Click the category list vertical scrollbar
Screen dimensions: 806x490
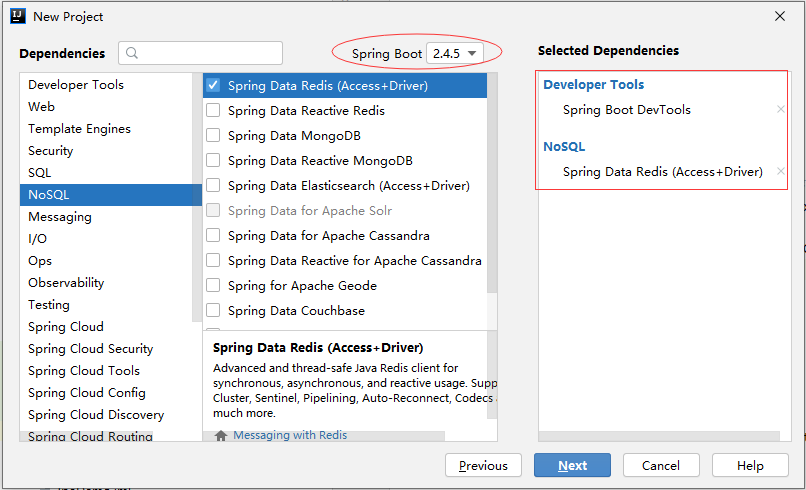click(197, 197)
